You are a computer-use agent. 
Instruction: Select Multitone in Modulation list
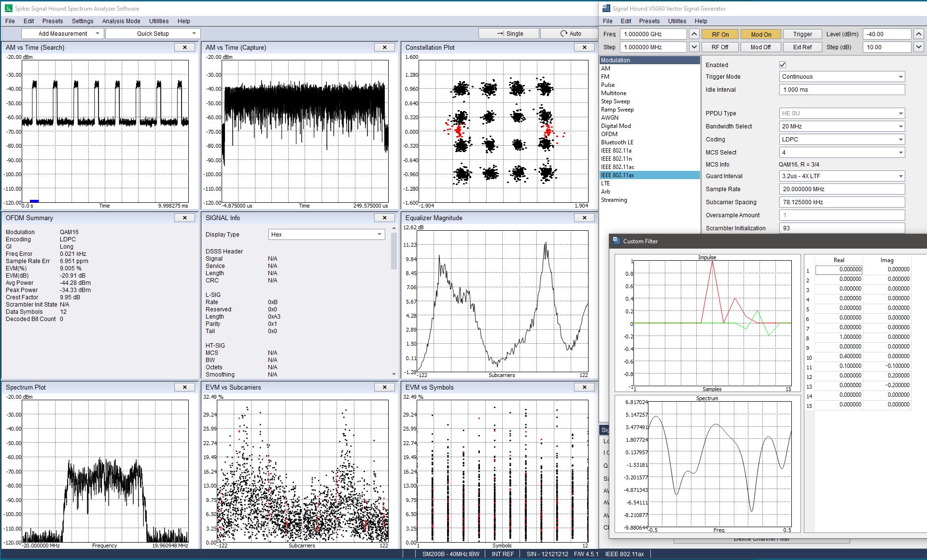tap(650, 93)
